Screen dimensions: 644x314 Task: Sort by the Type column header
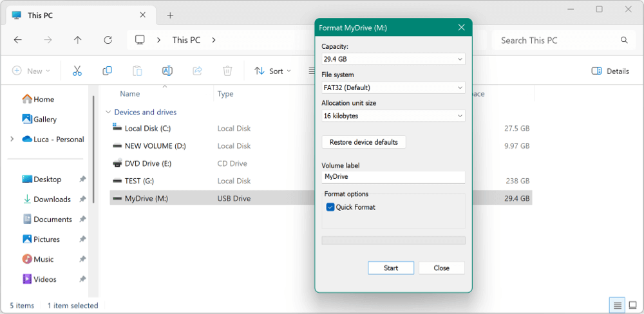point(225,94)
